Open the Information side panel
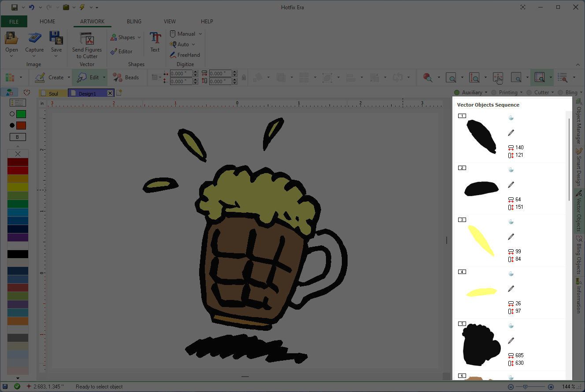This screenshot has width=585, height=392. (x=579, y=296)
